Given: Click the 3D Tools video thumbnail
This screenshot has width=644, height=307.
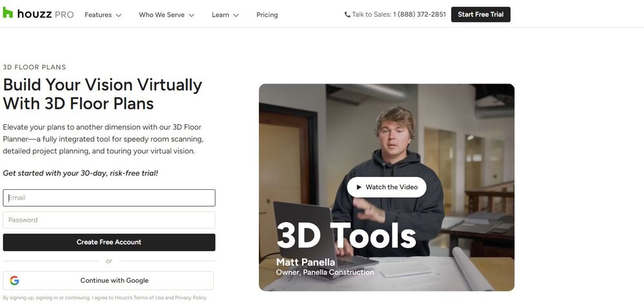Looking at the screenshot, I should click(x=386, y=129).
